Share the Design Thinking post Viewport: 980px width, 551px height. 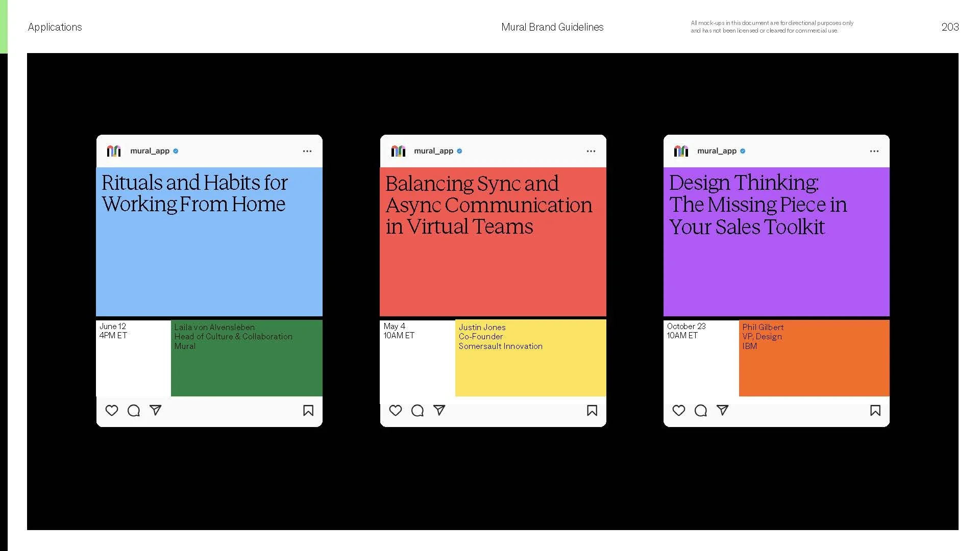point(723,410)
